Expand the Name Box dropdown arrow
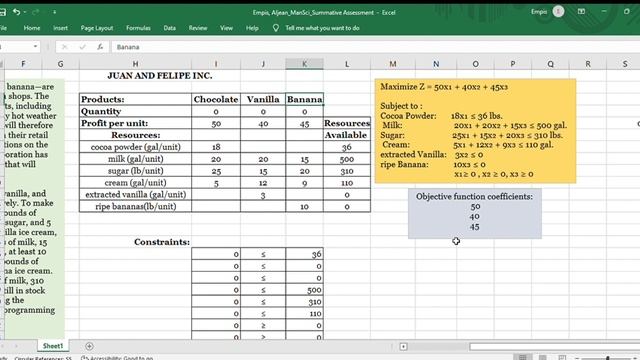Viewport: 640px width, 360px height. click(36, 47)
